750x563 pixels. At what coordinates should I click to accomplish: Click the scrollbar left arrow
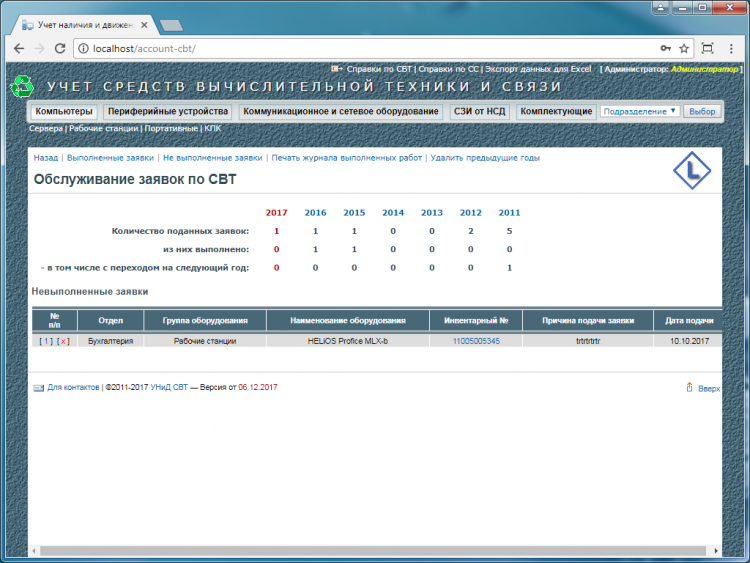[33, 551]
